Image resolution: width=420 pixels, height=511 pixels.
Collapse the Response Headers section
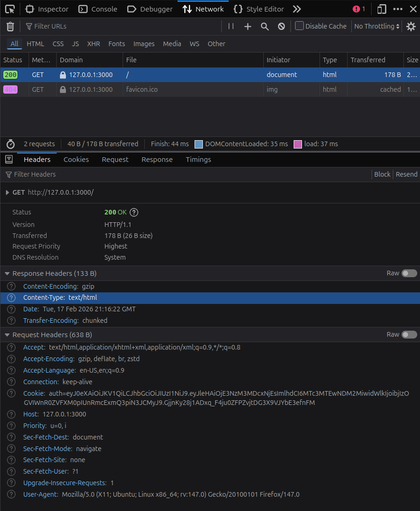7,273
